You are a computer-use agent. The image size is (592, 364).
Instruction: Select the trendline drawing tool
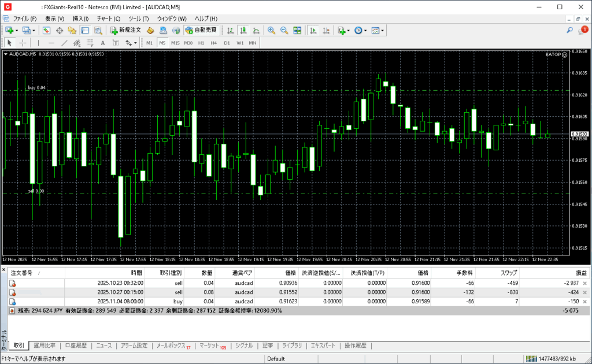click(64, 43)
